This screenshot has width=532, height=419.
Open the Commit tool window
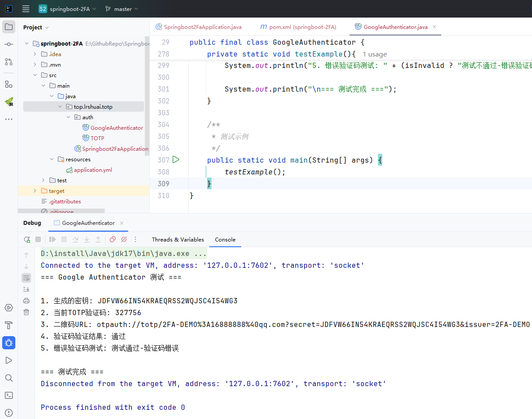[x=9, y=44]
